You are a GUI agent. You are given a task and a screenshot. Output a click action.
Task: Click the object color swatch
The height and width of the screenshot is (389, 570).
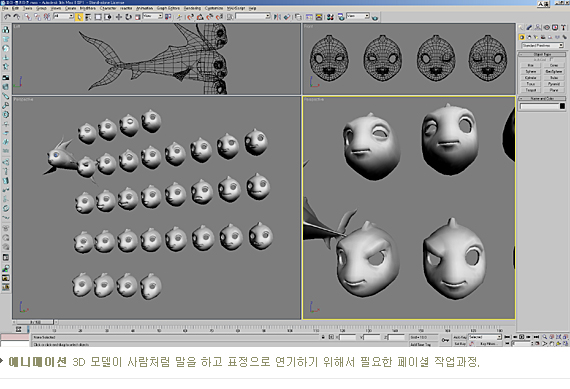click(562, 106)
